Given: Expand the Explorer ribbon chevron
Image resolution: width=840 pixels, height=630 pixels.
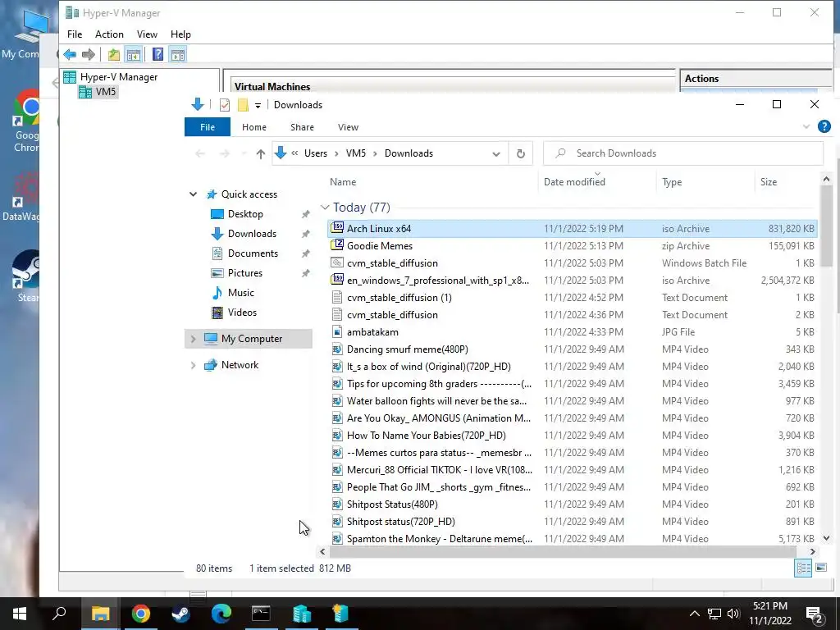Looking at the screenshot, I should pyautogui.click(x=806, y=127).
